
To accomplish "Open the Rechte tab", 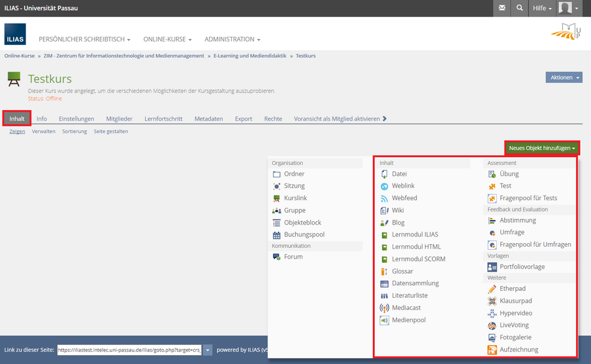I will pyautogui.click(x=273, y=119).
